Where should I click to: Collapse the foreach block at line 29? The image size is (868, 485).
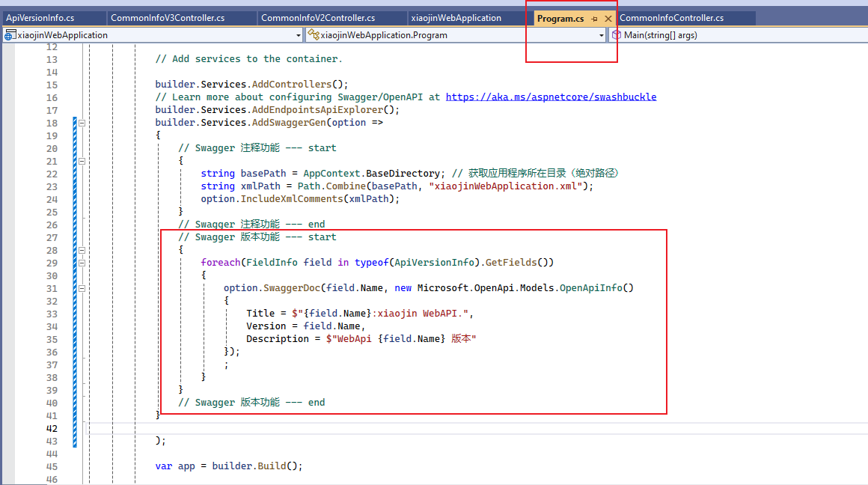pos(82,263)
